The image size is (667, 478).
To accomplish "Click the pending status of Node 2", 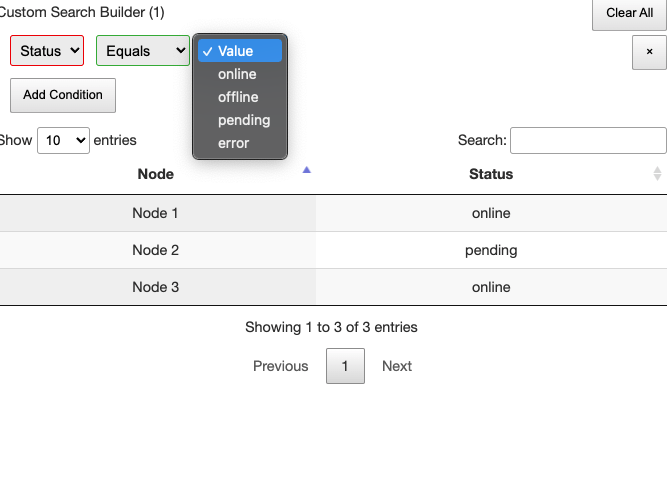I will pos(491,250).
